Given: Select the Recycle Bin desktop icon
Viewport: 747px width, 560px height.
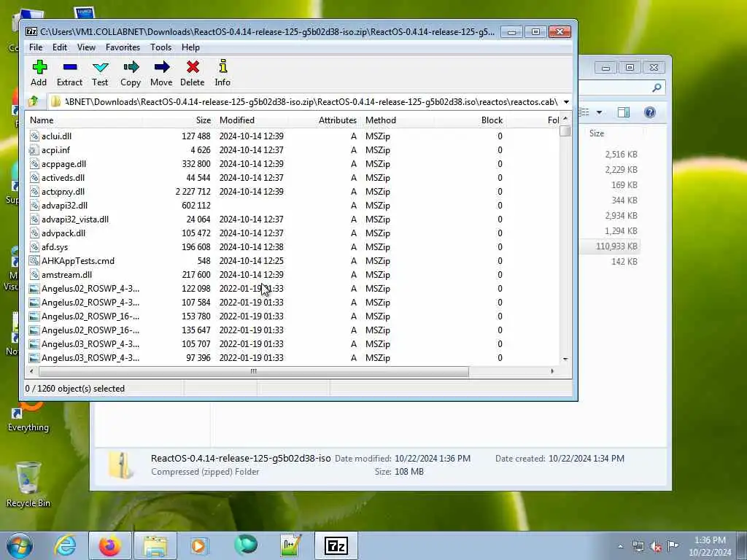Looking at the screenshot, I should pos(28,485).
